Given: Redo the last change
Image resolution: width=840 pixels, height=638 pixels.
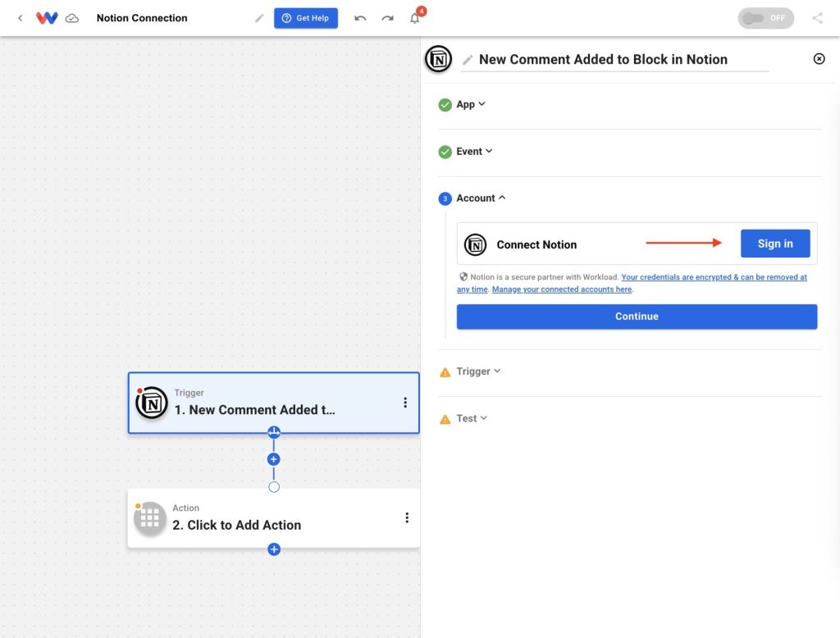Looking at the screenshot, I should coord(387,18).
